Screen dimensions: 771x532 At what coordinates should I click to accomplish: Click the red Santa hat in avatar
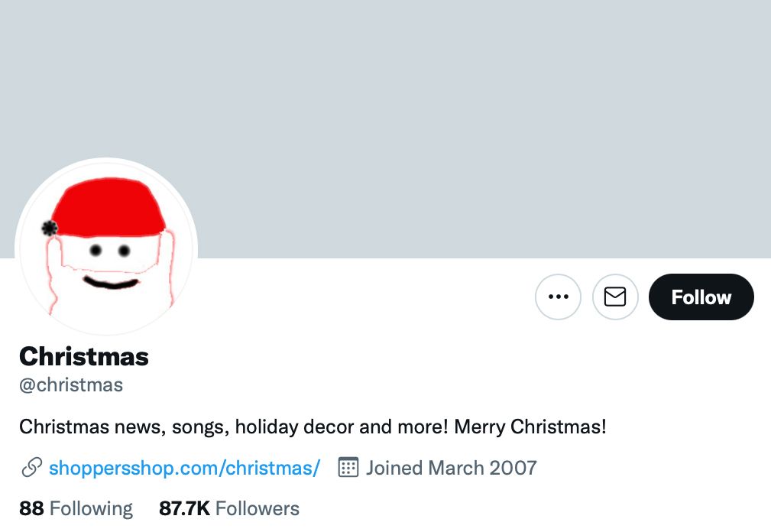coord(111,205)
